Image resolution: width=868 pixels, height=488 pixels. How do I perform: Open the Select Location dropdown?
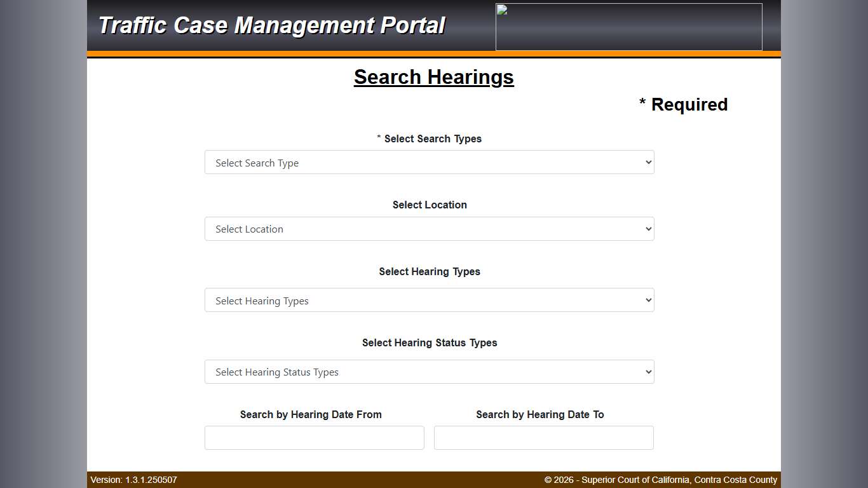429,229
